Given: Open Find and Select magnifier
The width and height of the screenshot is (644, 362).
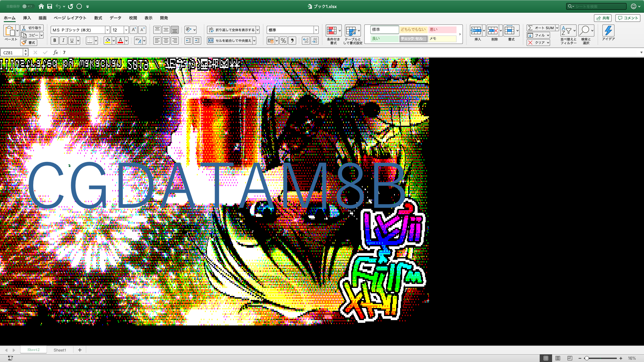Looking at the screenshot, I should [586, 35].
